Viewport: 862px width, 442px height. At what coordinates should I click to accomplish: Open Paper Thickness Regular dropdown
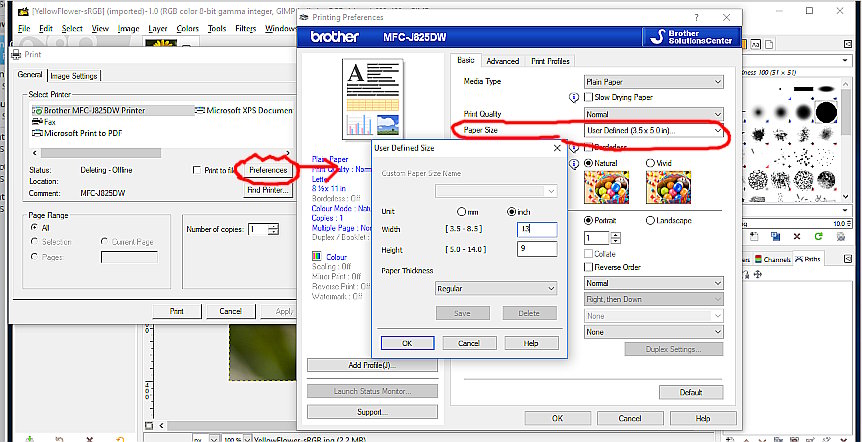496,289
